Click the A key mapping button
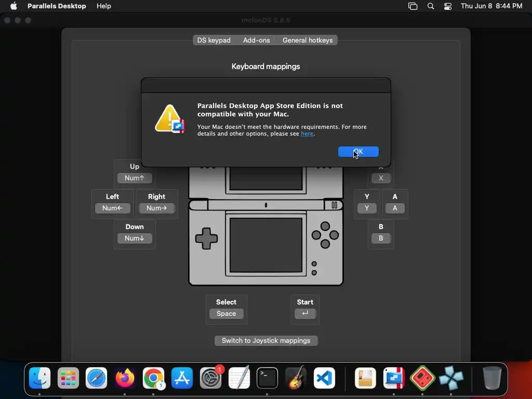The height and width of the screenshot is (399, 532). pyautogui.click(x=395, y=208)
